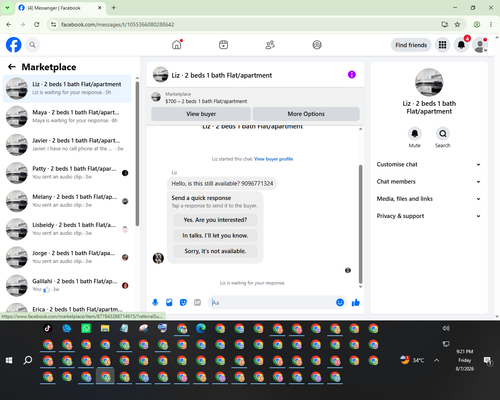Open the Facebook logo home link
The image size is (500, 400).
pos(14,45)
